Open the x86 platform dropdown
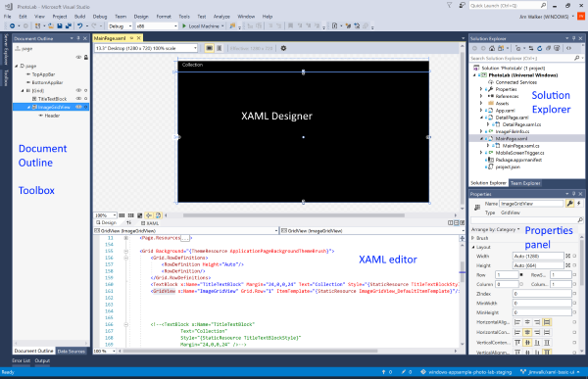 point(157,25)
